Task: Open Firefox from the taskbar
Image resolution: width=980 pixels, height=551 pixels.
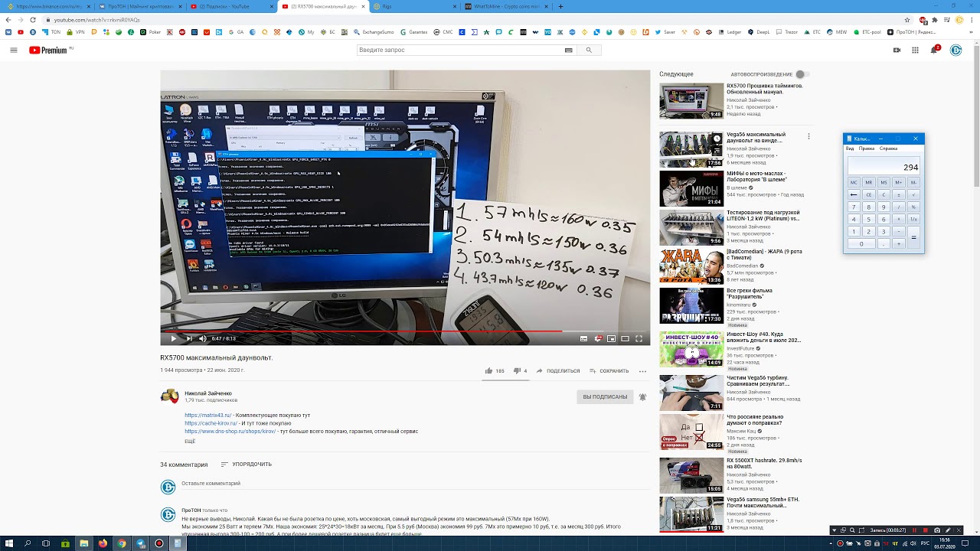Action: coord(103,543)
